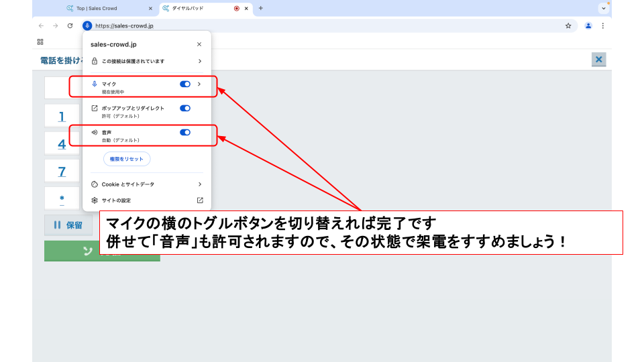Open サイトの設定 external link icon

pos(199,200)
